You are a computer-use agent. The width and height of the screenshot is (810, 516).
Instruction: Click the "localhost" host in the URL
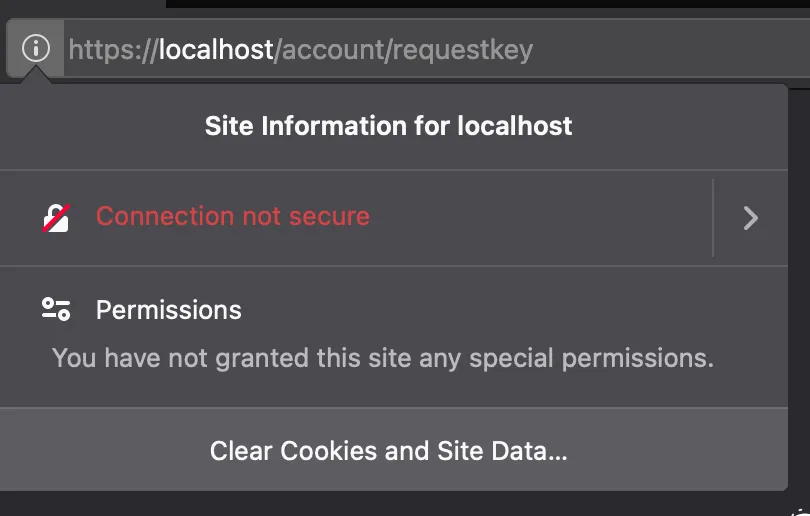click(x=216, y=49)
